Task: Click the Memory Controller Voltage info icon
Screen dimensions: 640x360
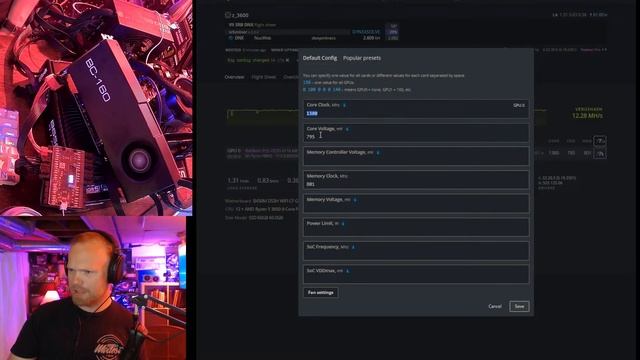Action: click(x=378, y=153)
